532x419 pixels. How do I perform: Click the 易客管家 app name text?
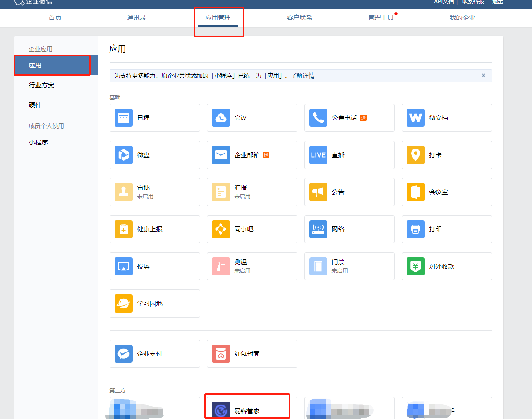[247, 411]
